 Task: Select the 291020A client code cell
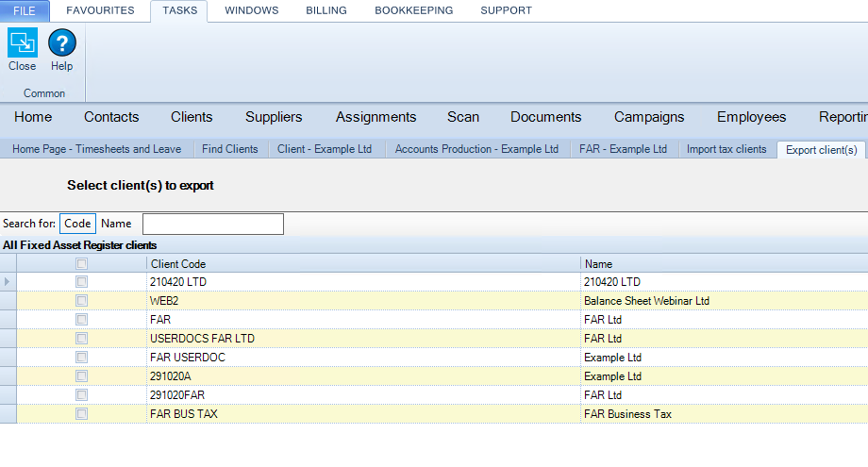pos(363,376)
